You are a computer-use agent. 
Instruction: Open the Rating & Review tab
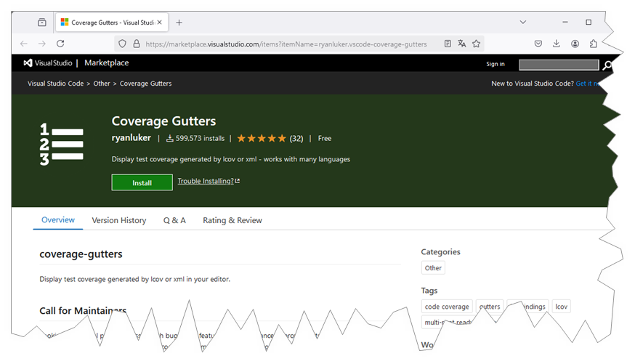[232, 220]
